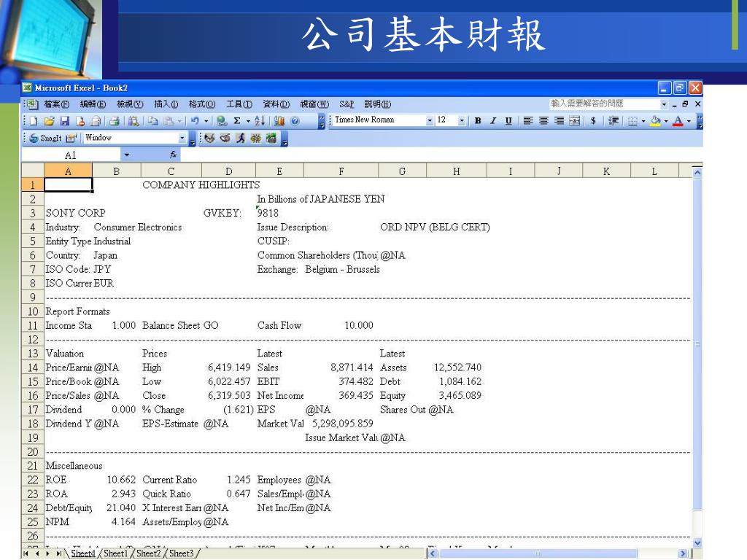
Task: Click the Center alignment icon
Action: pos(543,121)
